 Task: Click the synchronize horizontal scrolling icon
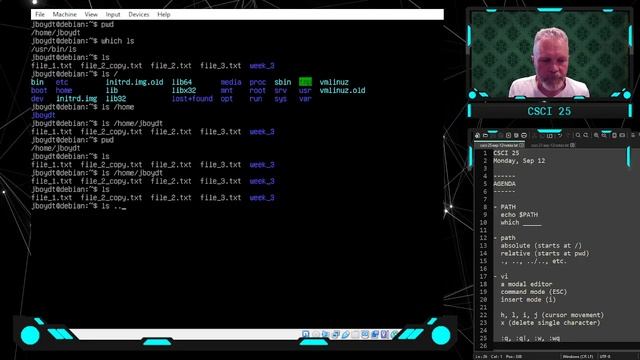click(622, 135)
